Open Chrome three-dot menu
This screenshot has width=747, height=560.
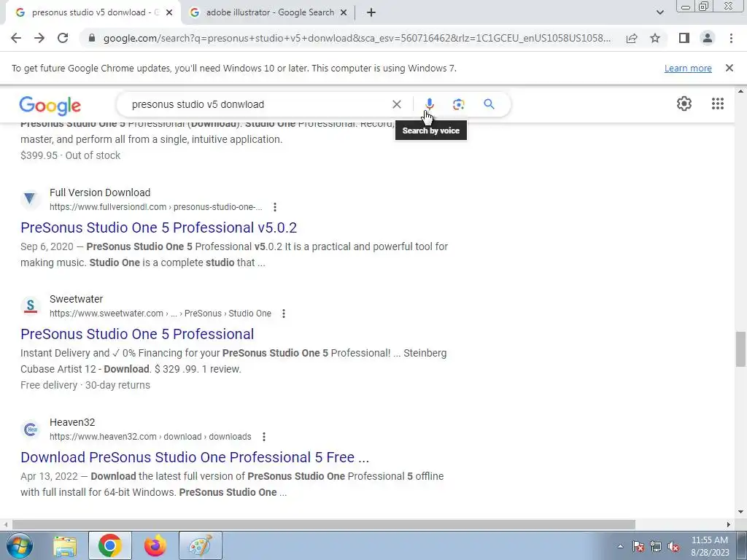731,38
